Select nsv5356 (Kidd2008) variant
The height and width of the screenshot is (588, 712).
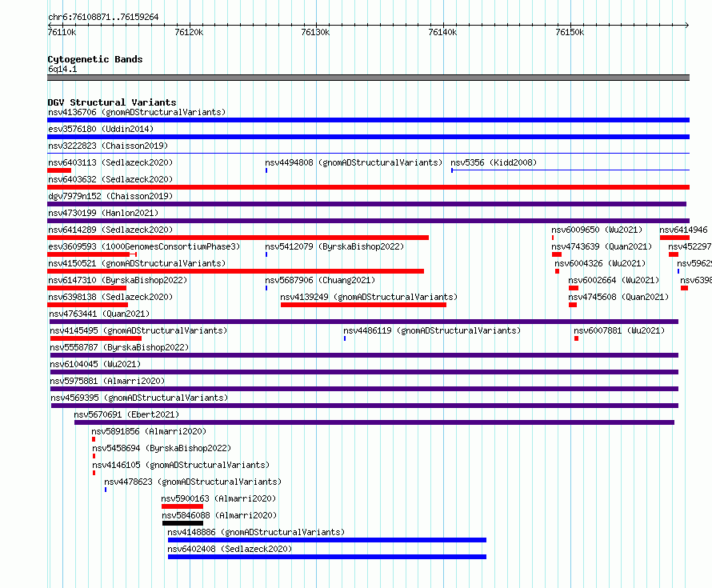(494, 162)
